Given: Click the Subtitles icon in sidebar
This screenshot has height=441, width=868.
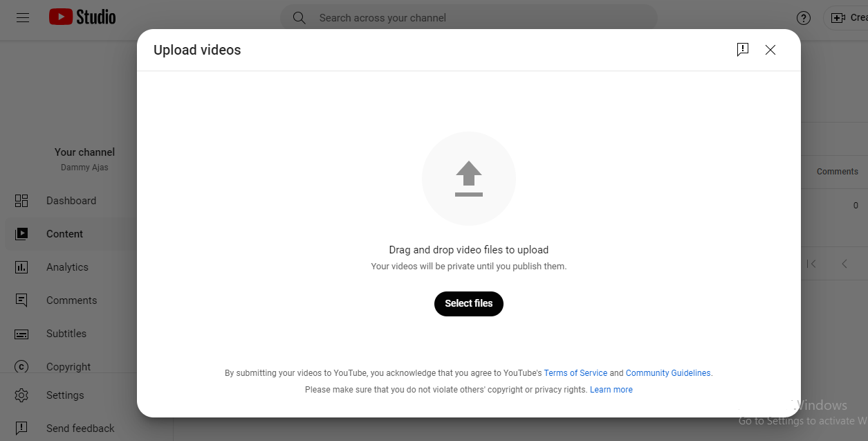Looking at the screenshot, I should coord(21,334).
